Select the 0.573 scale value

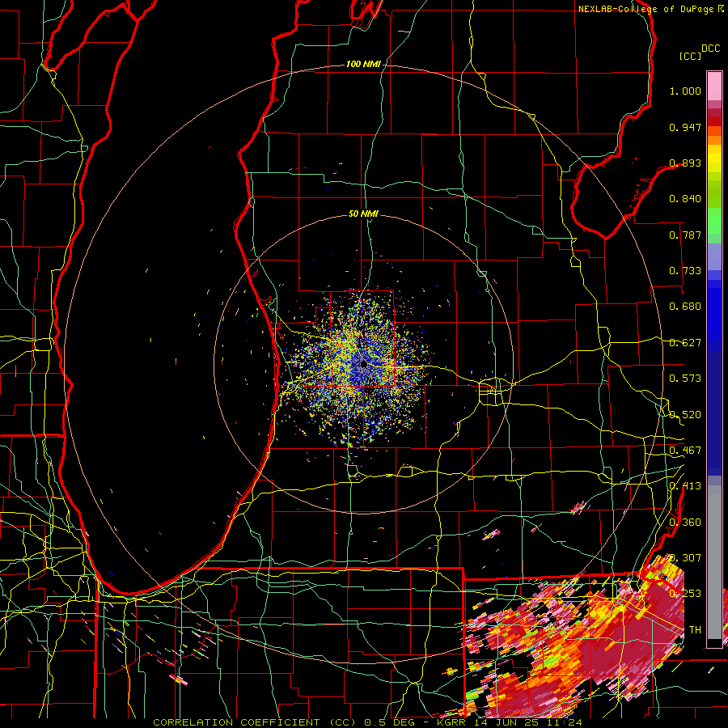(685, 379)
